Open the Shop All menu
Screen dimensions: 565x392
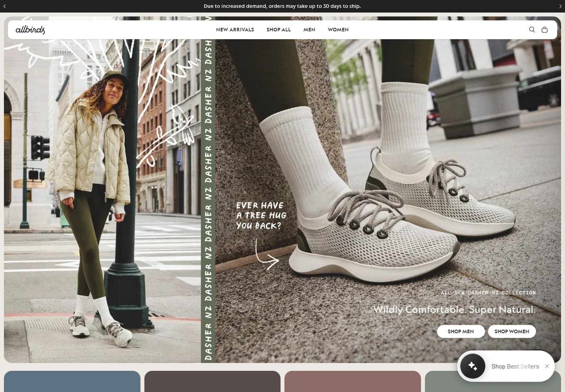click(279, 30)
